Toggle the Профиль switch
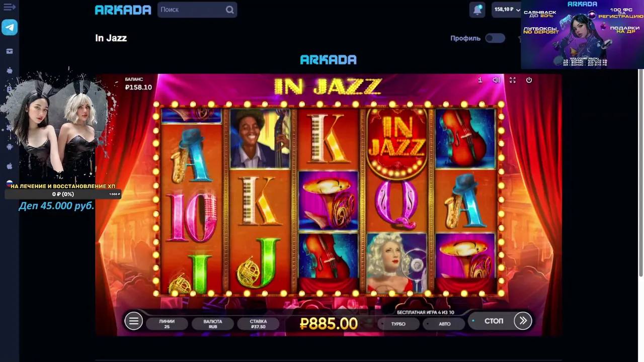The image size is (644, 362). pos(495,38)
